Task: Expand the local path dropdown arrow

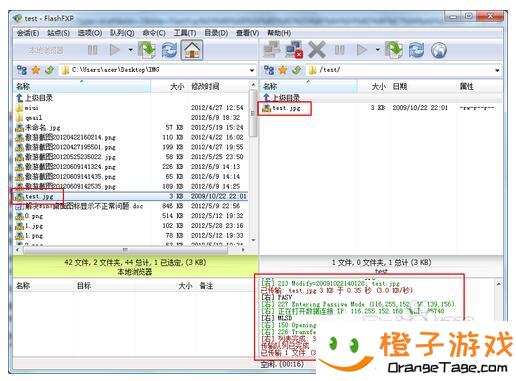Action: coord(252,70)
